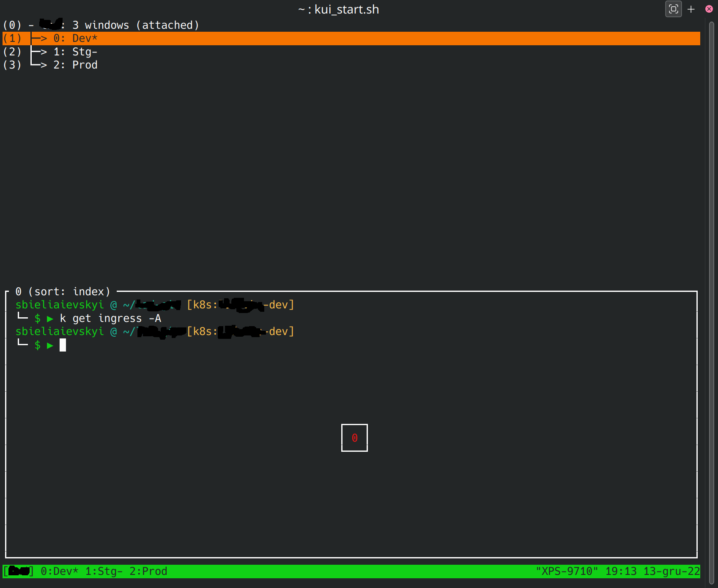Select the '1: Stg-' window row
This screenshot has width=718, height=588.
pyautogui.click(x=351, y=52)
